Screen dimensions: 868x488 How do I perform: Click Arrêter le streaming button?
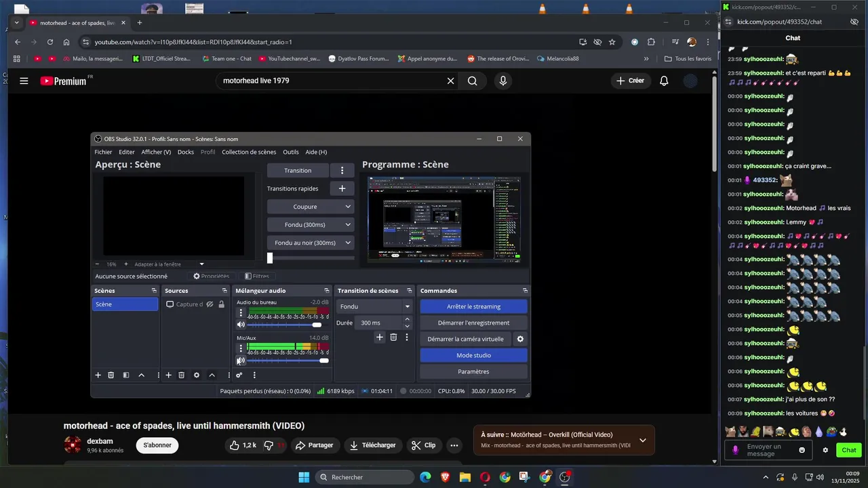coord(473,306)
